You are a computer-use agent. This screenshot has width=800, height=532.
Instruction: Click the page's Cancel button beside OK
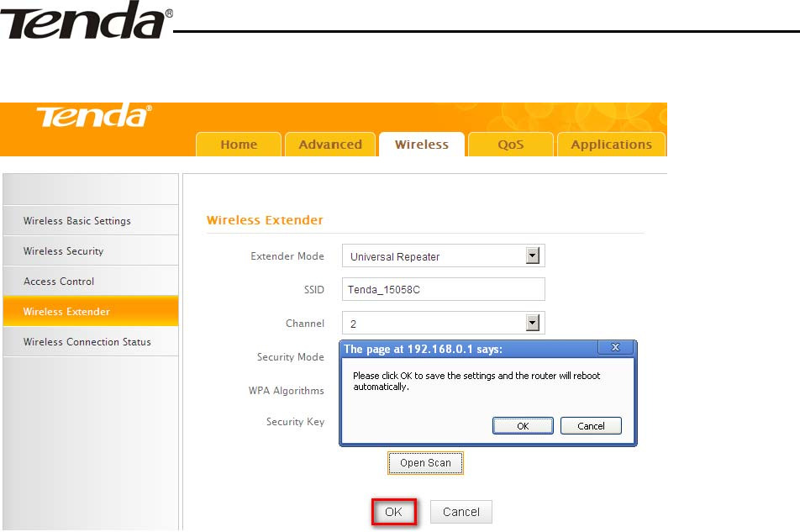click(461, 512)
